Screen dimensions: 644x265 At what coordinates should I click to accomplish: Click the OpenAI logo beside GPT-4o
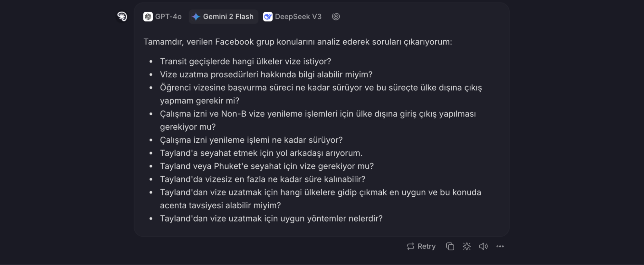pyautogui.click(x=148, y=17)
